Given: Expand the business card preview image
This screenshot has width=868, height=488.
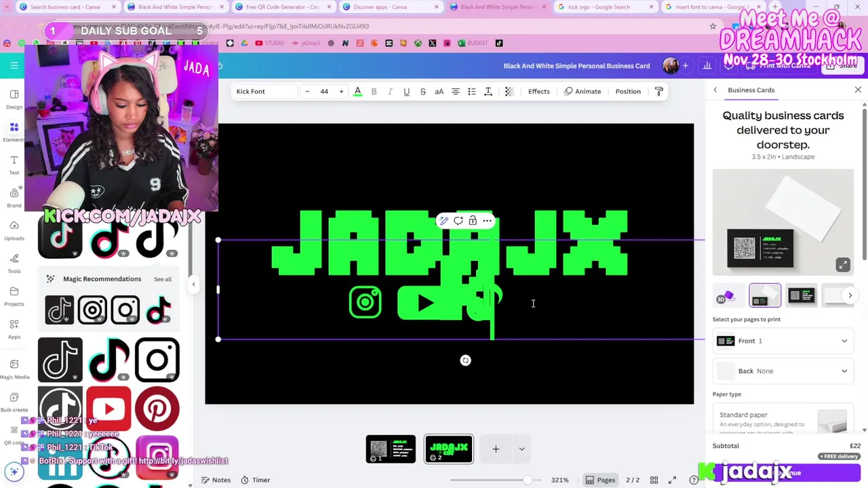Looking at the screenshot, I should click(x=843, y=265).
